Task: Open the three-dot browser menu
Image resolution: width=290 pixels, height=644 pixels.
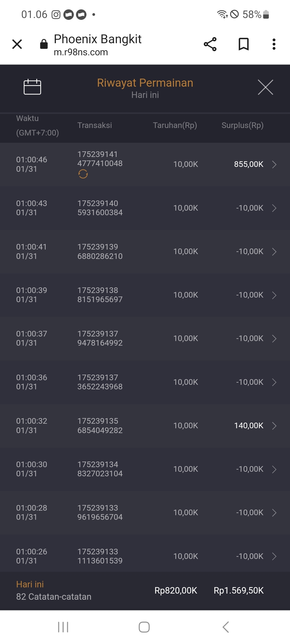Action: coord(274,44)
